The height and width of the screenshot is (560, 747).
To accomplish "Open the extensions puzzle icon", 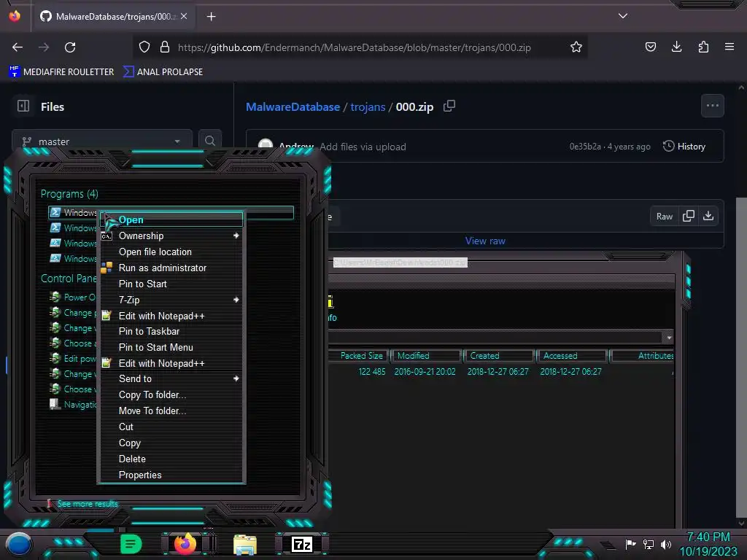I will [x=703, y=47].
